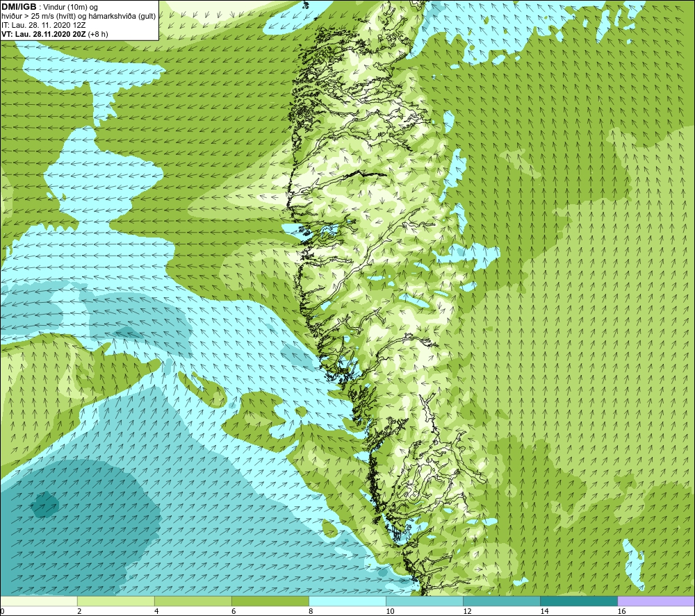Click the light green 2–4 m/s legend swatch
Image resolution: width=695 pixels, height=616 pixels.
(x=116, y=601)
